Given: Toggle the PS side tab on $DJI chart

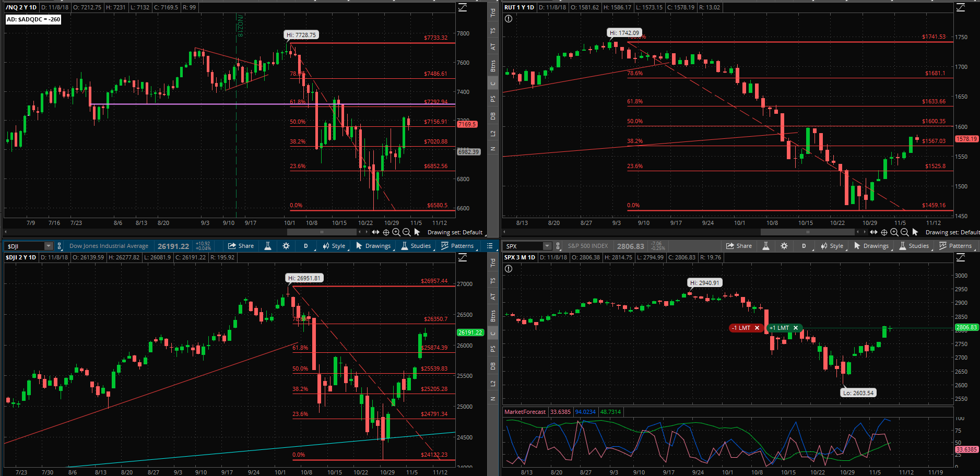Looking at the screenshot, I should 493,349.
